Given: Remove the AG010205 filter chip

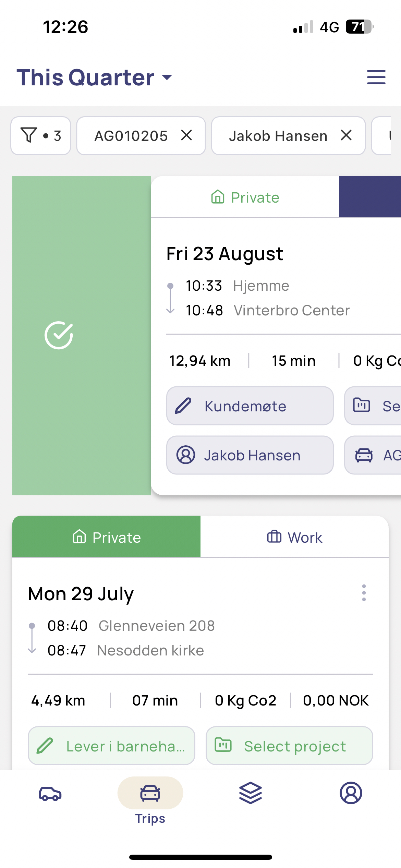Looking at the screenshot, I should (x=186, y=135).
